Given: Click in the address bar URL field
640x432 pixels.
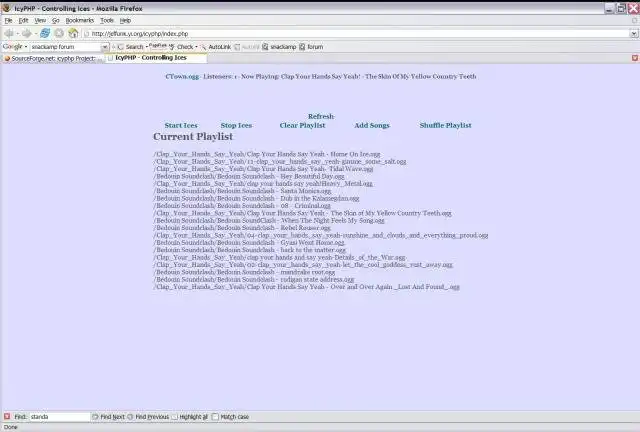Looking at the screenshot, I should (356, 34).
